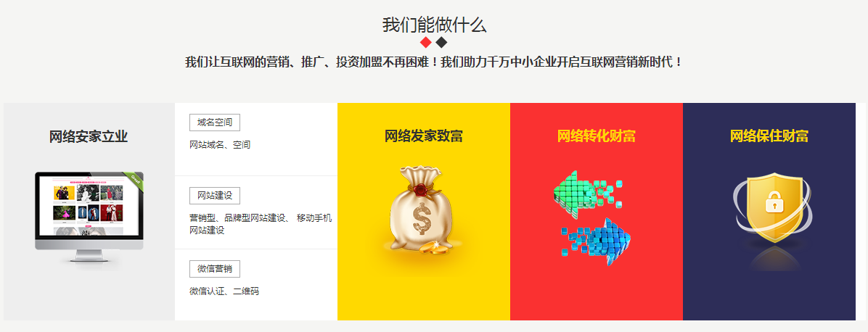Click the blue right-pointing cube arrow
The width and height of the screenshot is (868, 332).
[596, 241]
